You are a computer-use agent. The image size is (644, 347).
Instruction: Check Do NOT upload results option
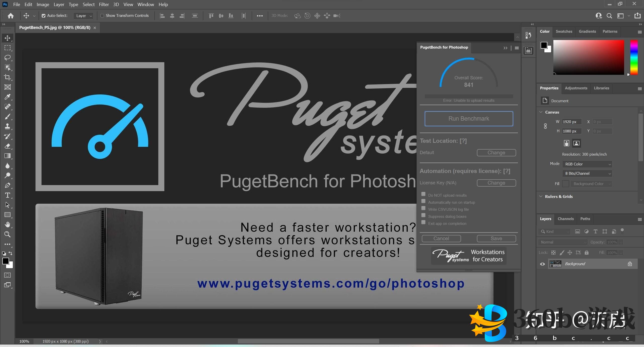pyautogui.click(x=423, y=194)
